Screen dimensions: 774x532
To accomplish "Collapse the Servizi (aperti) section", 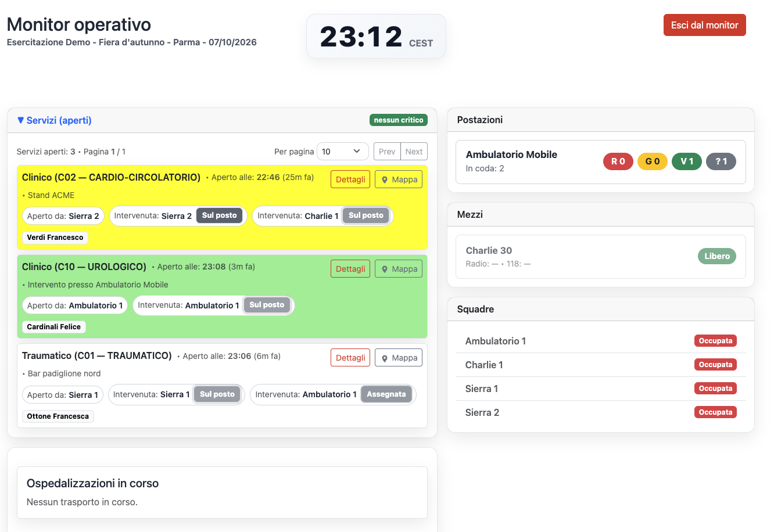I will (x=55, y=120).
